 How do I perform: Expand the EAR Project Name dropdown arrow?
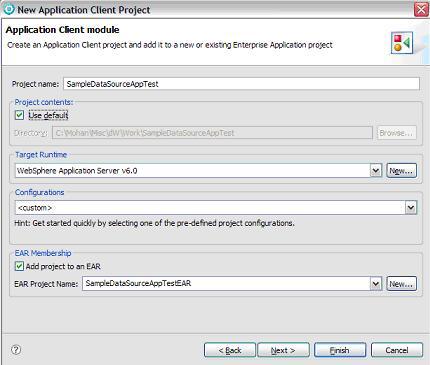tap(376, 284)
